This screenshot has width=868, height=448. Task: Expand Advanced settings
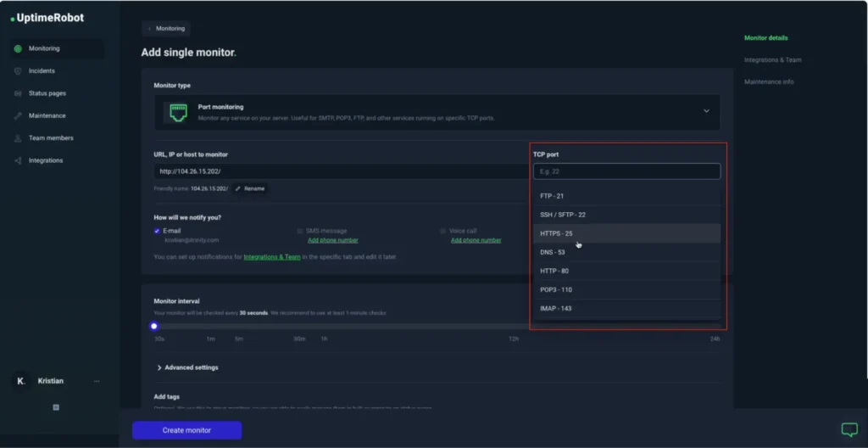187,367
